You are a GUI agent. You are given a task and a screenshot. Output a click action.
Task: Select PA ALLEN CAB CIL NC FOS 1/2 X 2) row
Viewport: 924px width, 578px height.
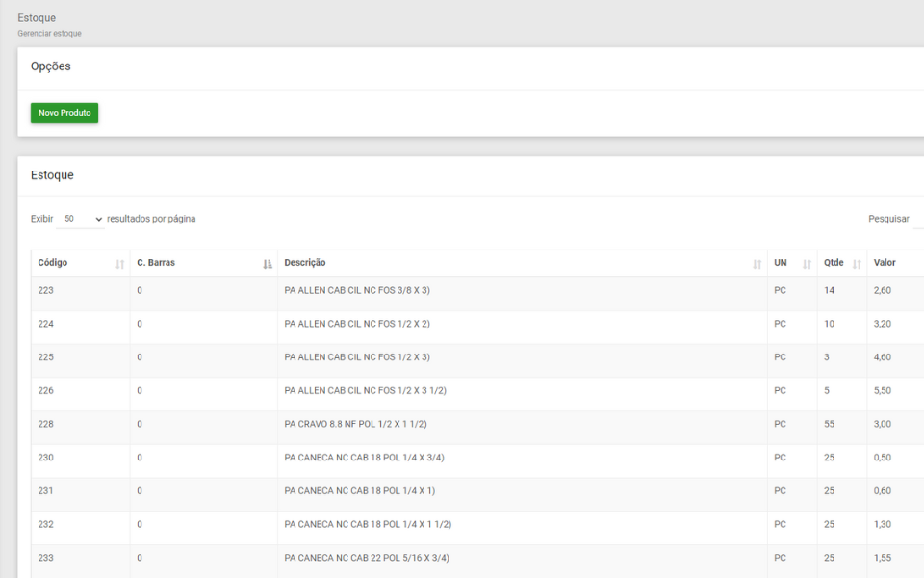point(477,324)
